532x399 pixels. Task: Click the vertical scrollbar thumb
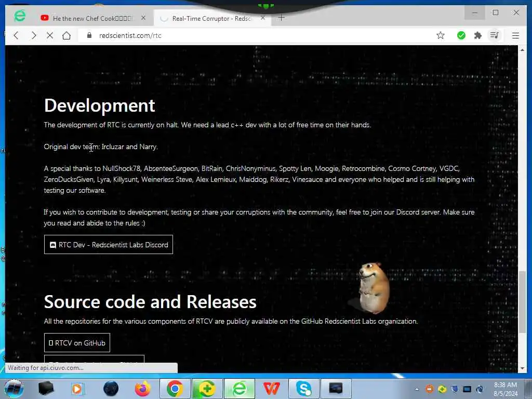(522, 302)
